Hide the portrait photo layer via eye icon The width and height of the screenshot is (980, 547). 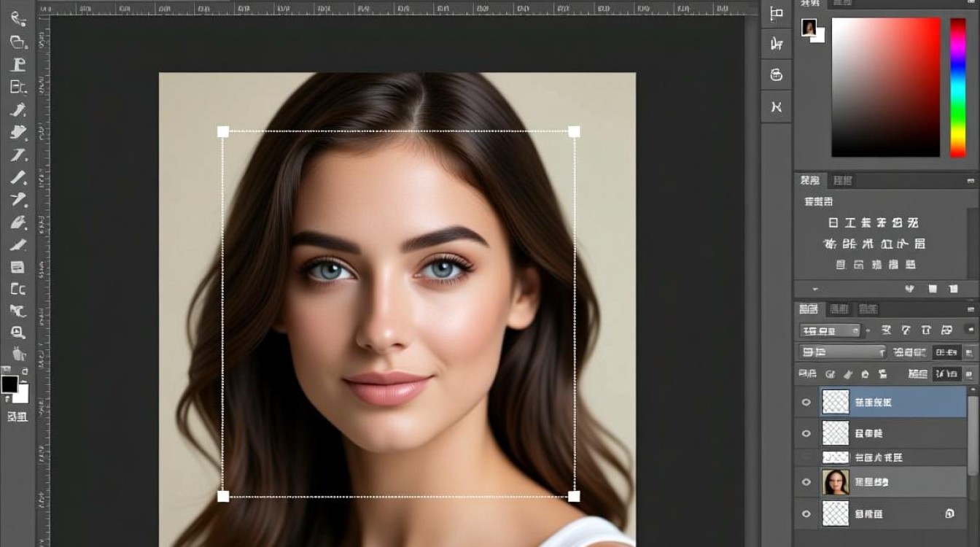click(x=806, y=482)
